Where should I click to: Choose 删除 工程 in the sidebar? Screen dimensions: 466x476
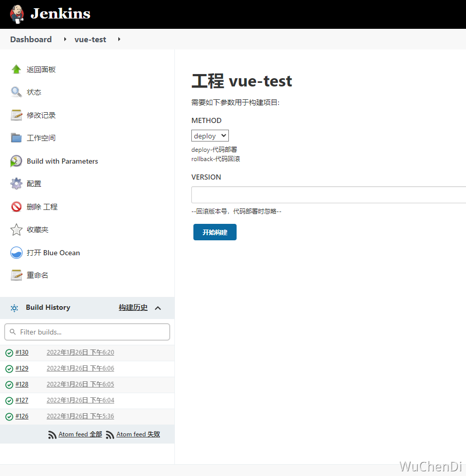point(42,207)
